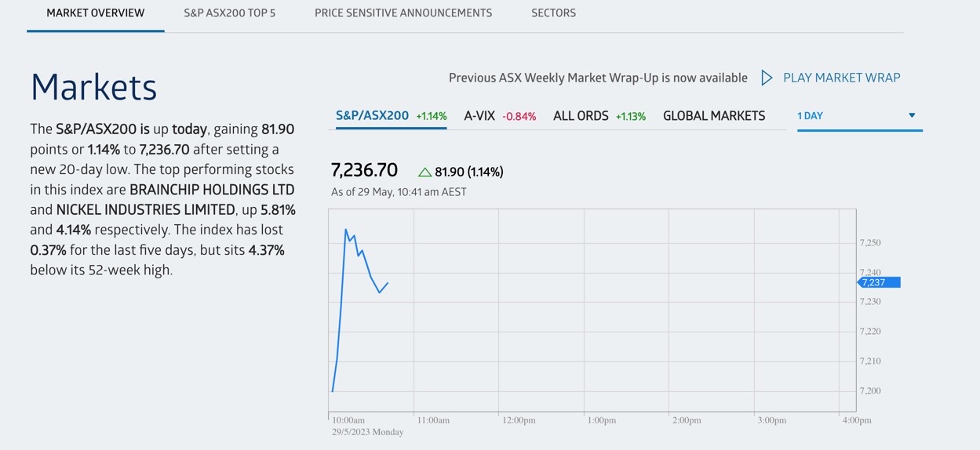Image resolution: width=980 pixels, height=450 pixels.
Task: Go to the SECTORS tab
Action: pyautogui.click(x=553, y=13)
